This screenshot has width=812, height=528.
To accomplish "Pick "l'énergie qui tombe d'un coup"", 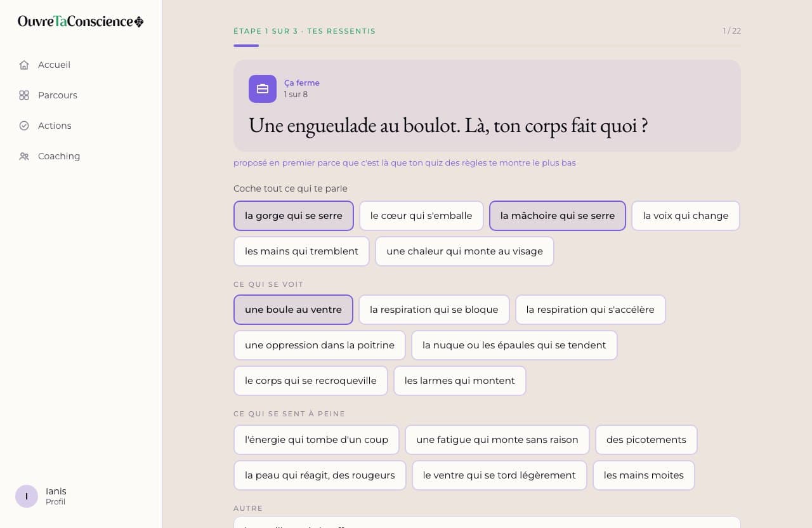I will [x=317, y=440].
